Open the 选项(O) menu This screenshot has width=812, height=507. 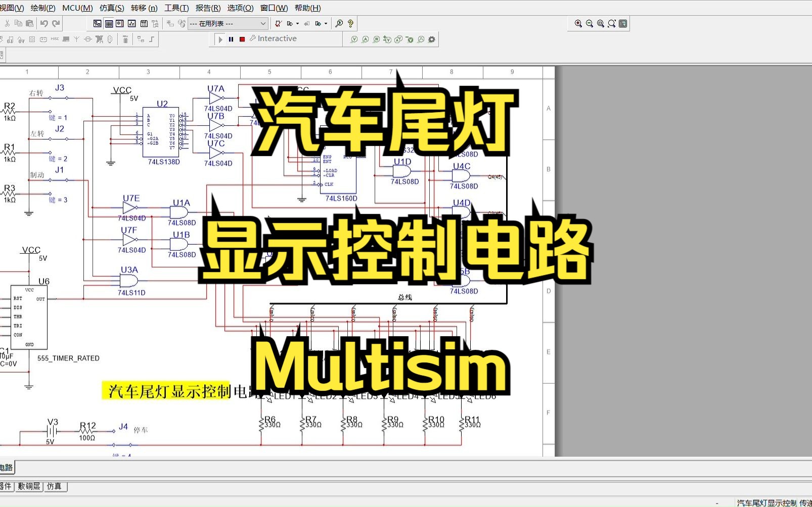pos(240,8)
